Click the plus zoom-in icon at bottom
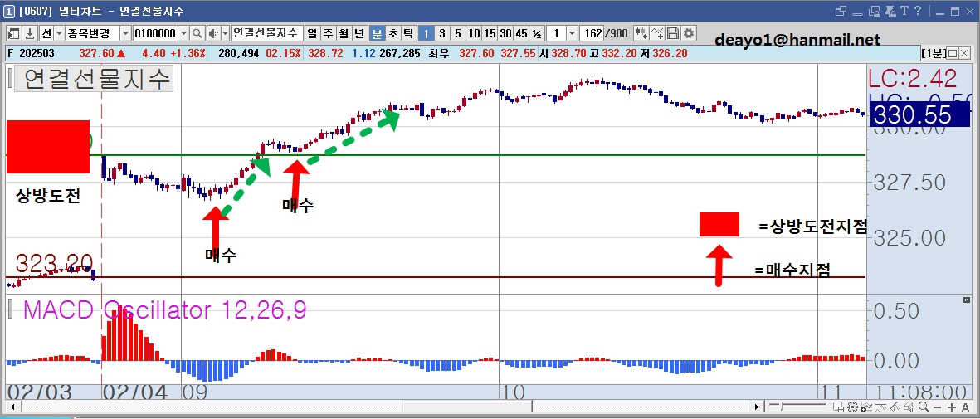Image resolution: width=980 pixels, height=419 pixels. (x=953, y=407)
